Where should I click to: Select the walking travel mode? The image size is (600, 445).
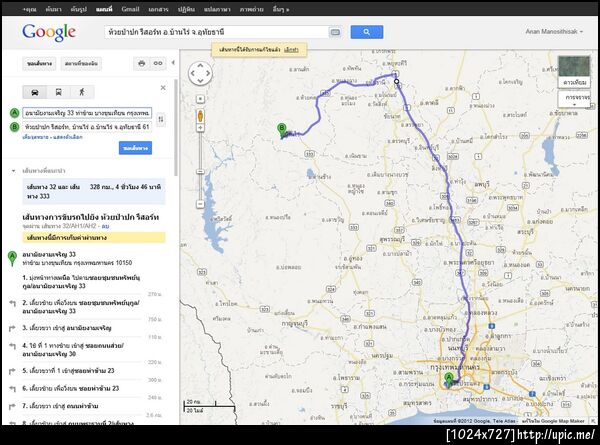click(82, 92)
